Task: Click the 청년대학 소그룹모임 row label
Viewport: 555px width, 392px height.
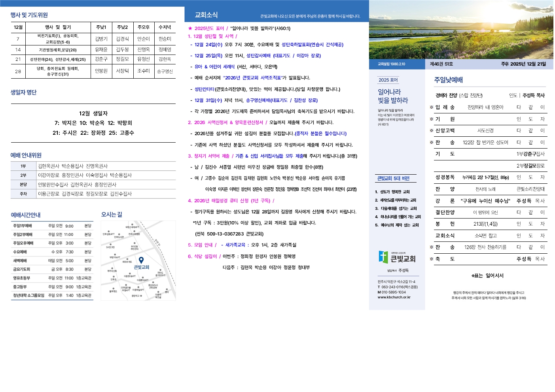Action: (x=28, y=296)
